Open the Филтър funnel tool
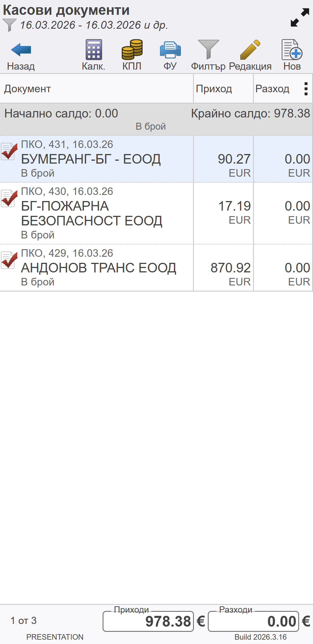 tap(208, 55)
